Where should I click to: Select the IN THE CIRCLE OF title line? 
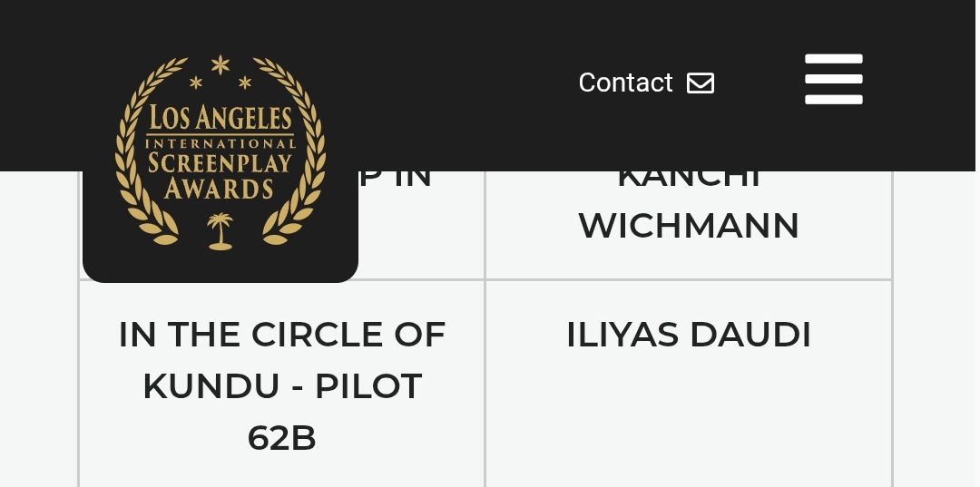[282, 335]
